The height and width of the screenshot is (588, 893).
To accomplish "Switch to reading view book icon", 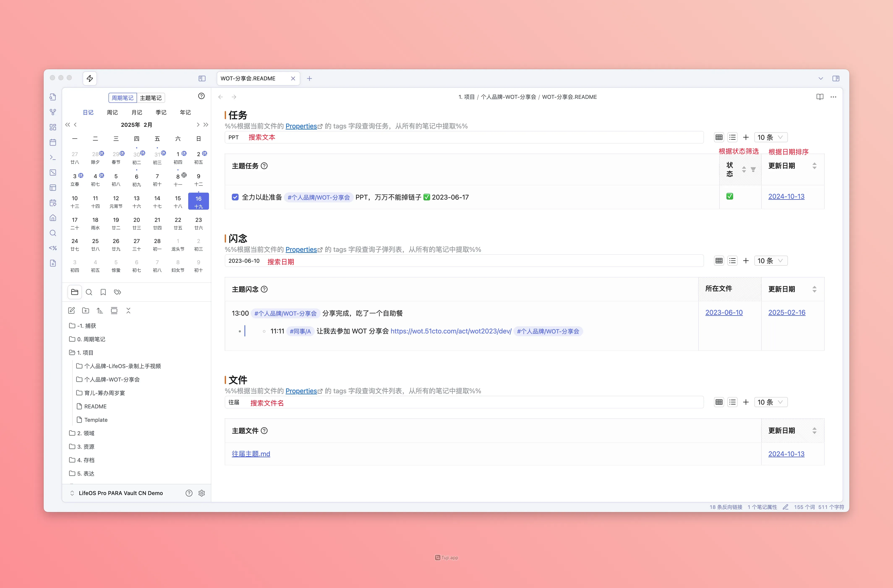I will [x=820, y=97].
